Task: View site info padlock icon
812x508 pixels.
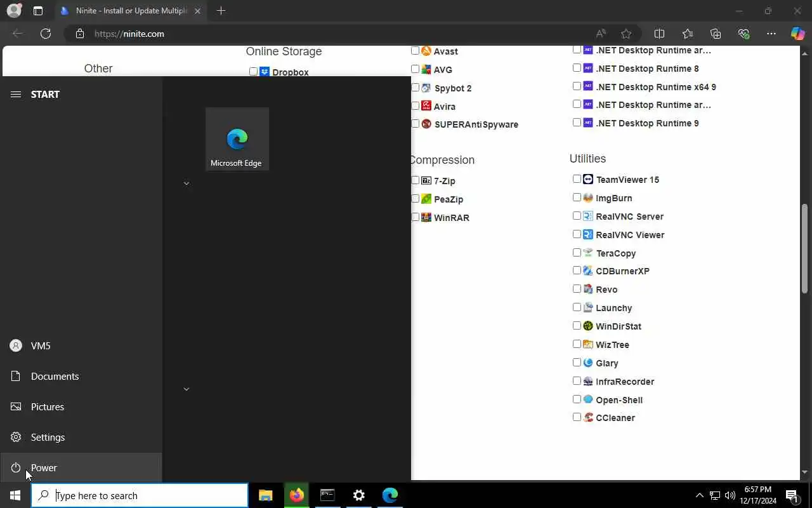Action: click(x=80, y=34)
